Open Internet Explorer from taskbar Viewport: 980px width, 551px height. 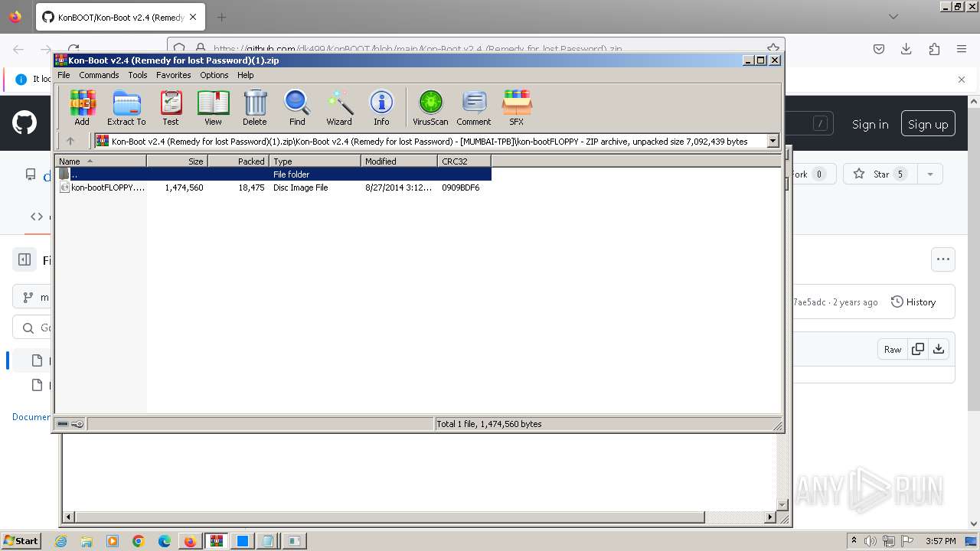pos(60,541)
